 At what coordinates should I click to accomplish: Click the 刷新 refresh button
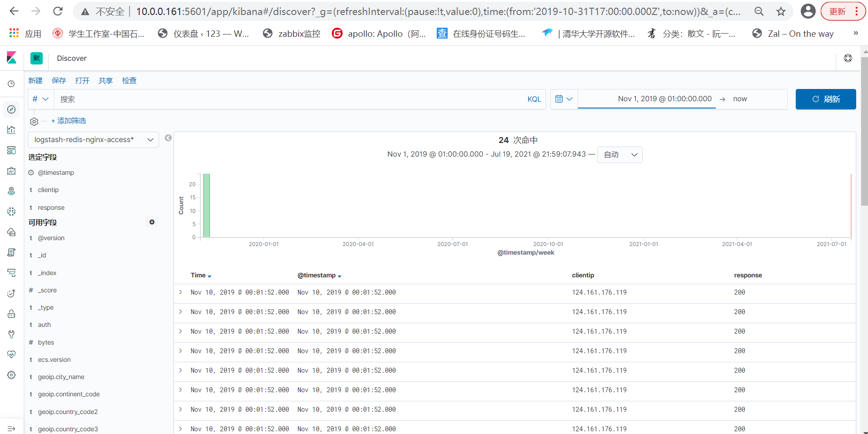[826, 99]
